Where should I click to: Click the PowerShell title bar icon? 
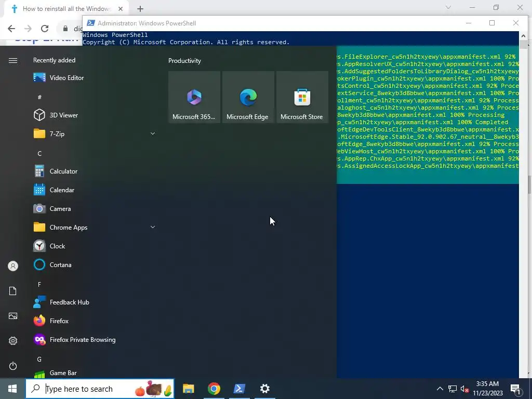point(90,23)
